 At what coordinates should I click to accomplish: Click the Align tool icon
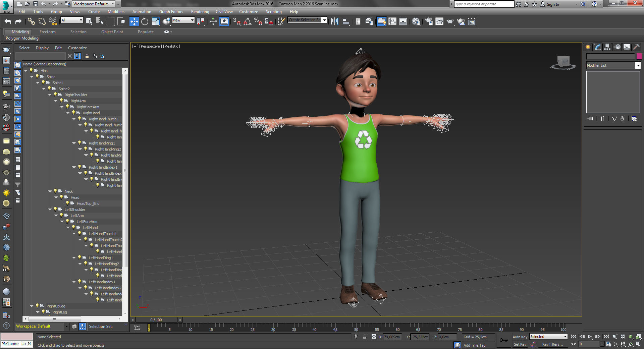click(x=345, y=21)
